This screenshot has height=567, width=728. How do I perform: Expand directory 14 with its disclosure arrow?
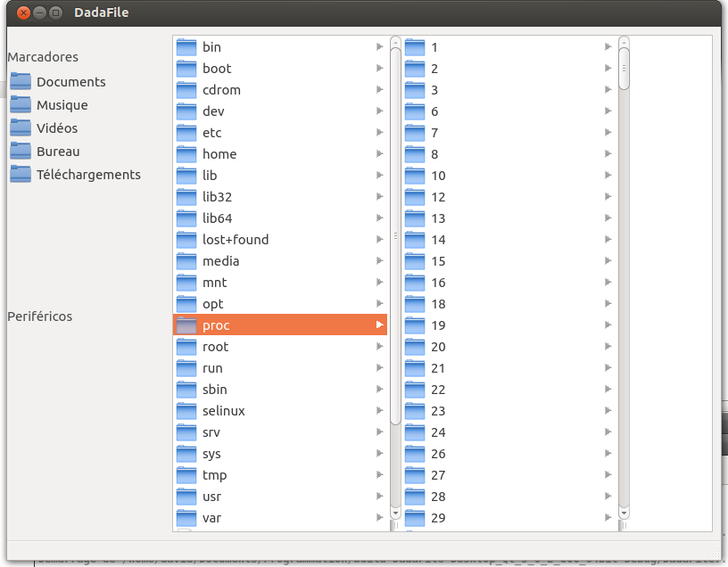coord(608,239)
